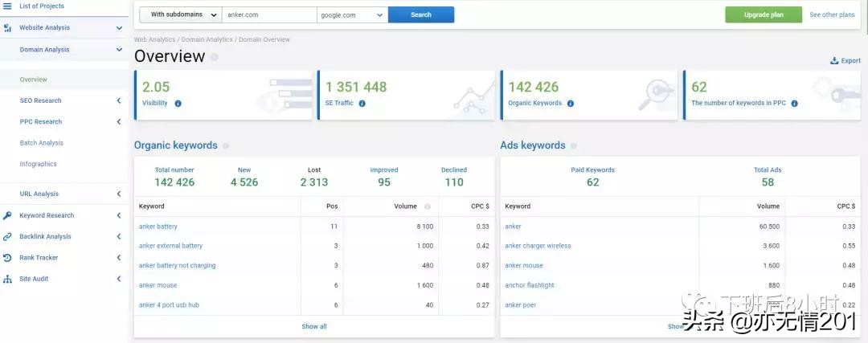Show info for SE Traffic metric

click(x=362, y=103)
